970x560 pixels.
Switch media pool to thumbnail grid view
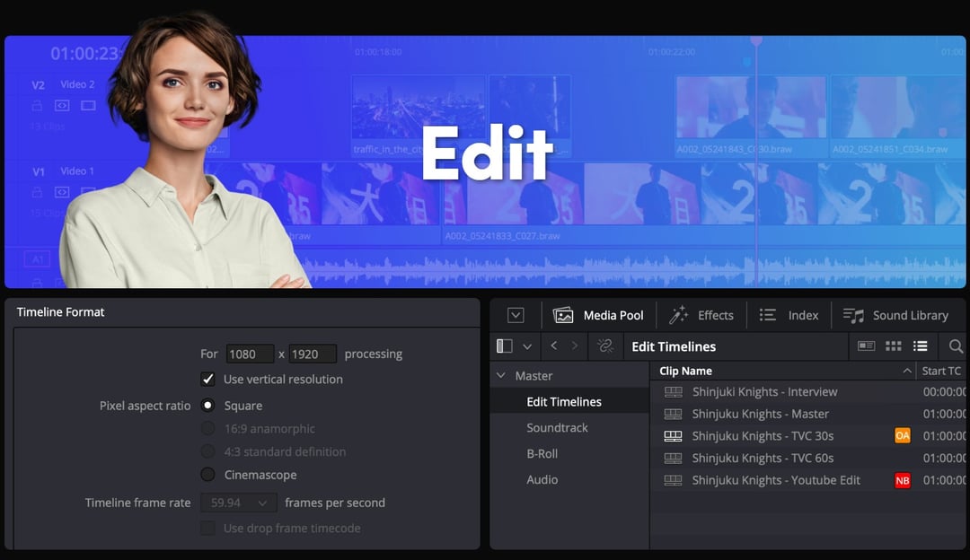893,346
